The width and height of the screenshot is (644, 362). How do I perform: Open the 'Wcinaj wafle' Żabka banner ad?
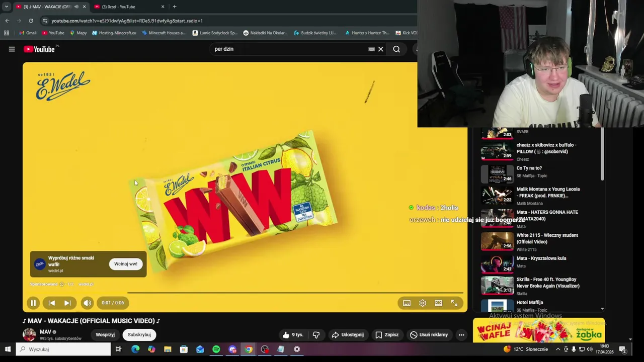(x=538, y=330)
